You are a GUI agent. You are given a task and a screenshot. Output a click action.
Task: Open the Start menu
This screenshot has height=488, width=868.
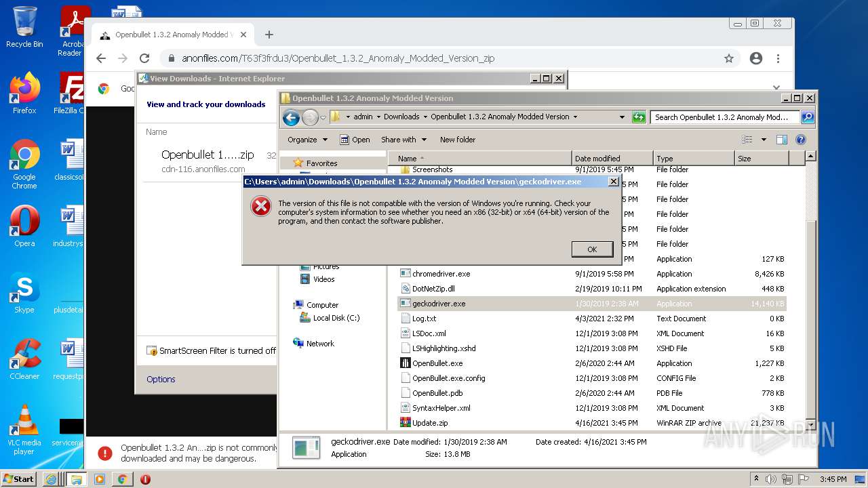pos(19,479)
